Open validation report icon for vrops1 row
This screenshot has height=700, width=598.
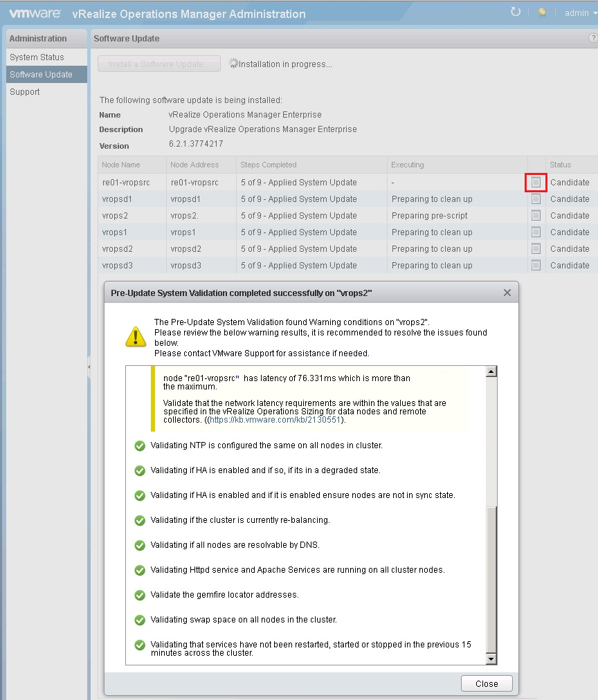[x=536, y=232]
